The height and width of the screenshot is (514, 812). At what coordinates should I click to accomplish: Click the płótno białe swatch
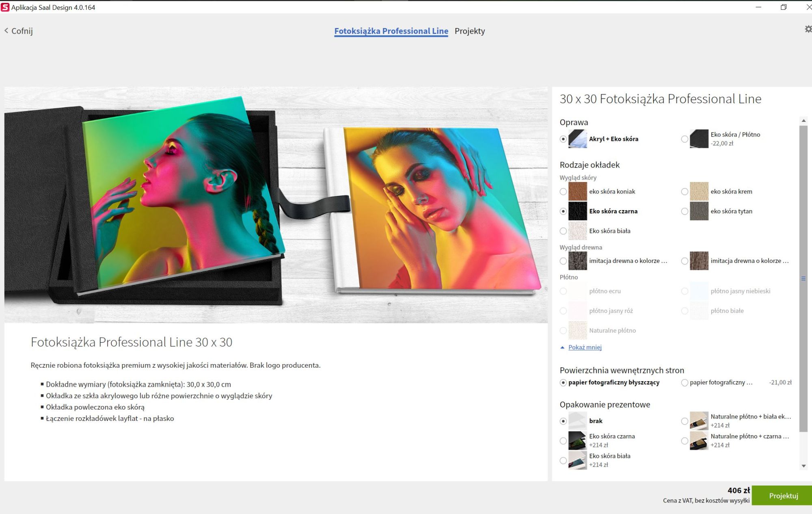699,311
